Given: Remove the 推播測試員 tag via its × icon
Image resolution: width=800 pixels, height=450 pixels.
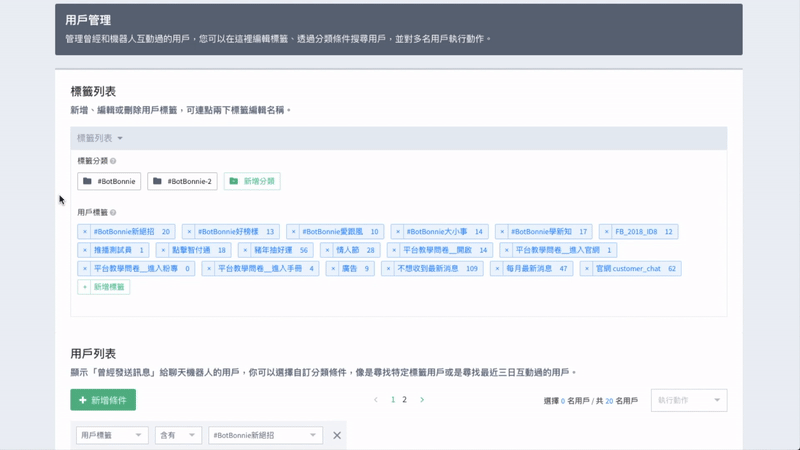Looking at the screenshot, I should coord(85,250).
